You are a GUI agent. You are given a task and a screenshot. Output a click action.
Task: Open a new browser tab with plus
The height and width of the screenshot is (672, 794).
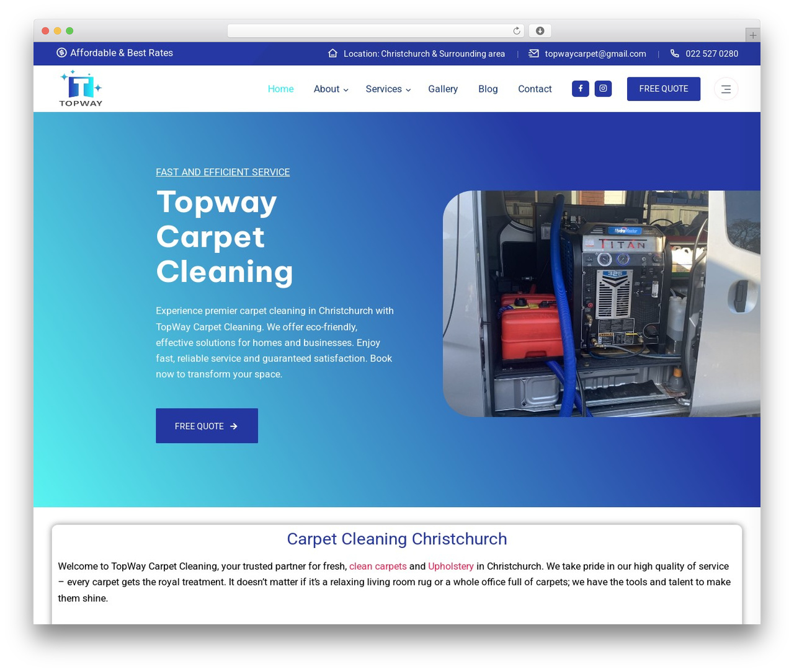(x=752, y=35)
